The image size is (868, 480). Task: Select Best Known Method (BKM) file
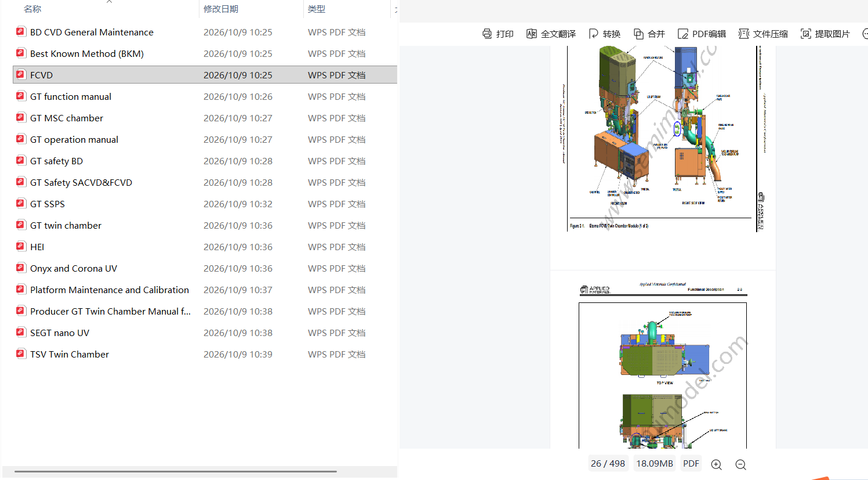87,53
